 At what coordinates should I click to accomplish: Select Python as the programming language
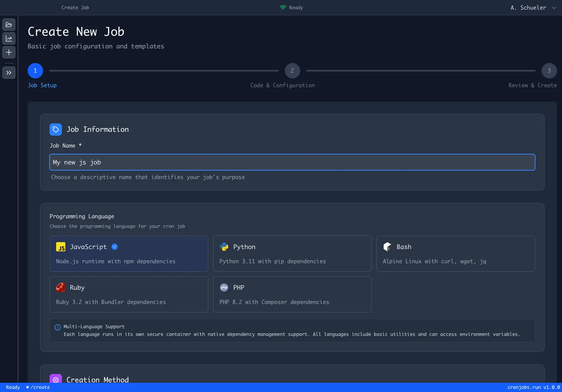coord(292,254)
